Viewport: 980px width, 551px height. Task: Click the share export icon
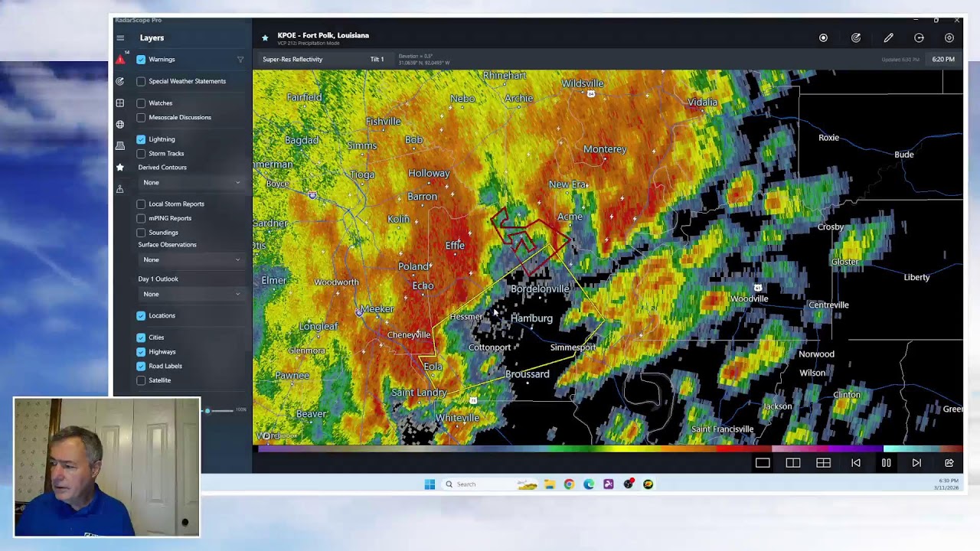[x=949, y=462]
